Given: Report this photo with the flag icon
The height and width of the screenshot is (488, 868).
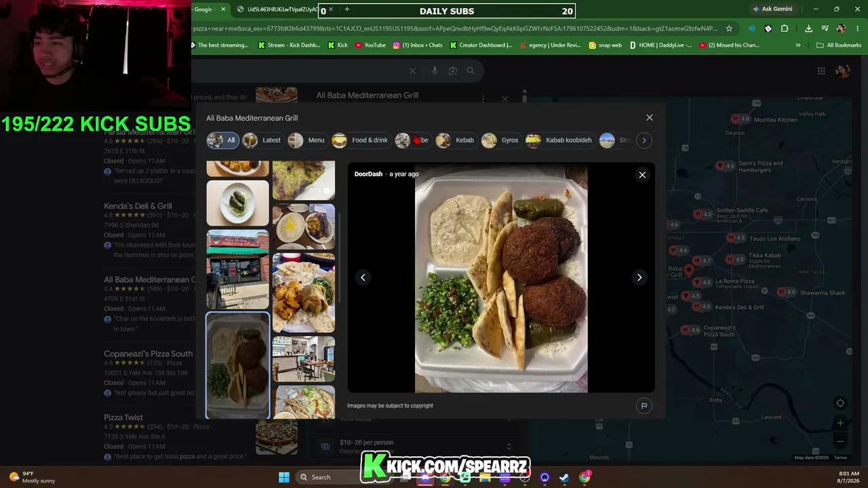Looking at the screenshot, I should point(644,406).
